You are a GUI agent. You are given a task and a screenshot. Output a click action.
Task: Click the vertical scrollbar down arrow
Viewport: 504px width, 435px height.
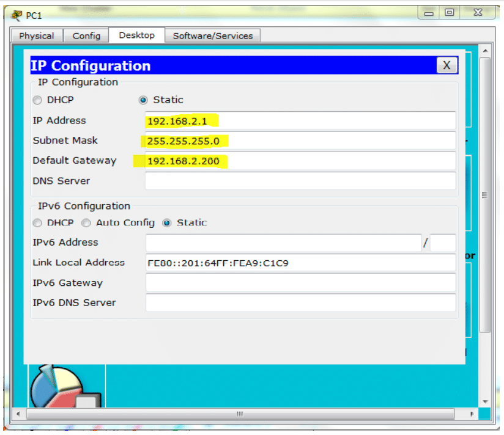[x=486, y=402]
